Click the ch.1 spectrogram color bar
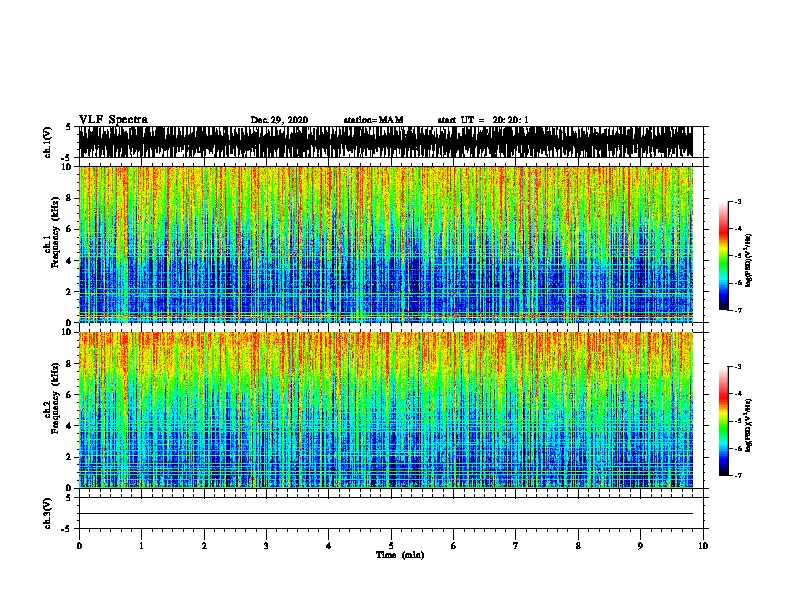Screen dimensions: 792x612 click(723, 256)
